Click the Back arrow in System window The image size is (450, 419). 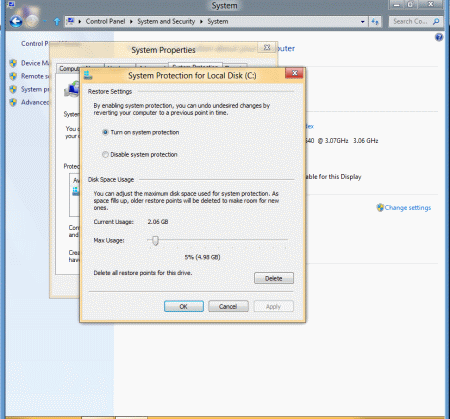pos(15,22)
